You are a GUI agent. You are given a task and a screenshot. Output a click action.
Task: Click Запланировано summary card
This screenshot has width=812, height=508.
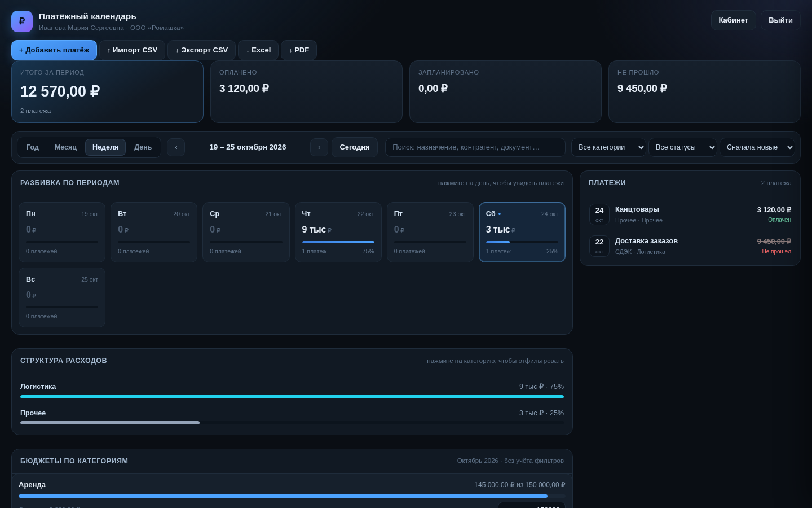tap(505, 91)
